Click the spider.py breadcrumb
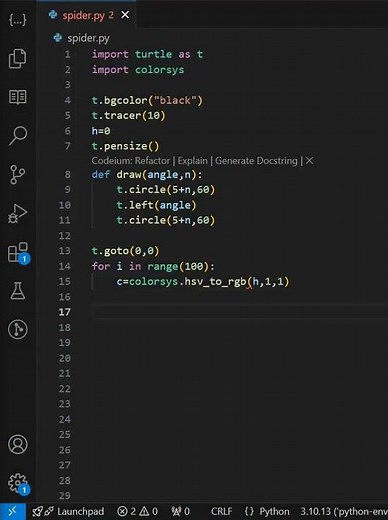The image size is (388, 520). pos(82,38)
